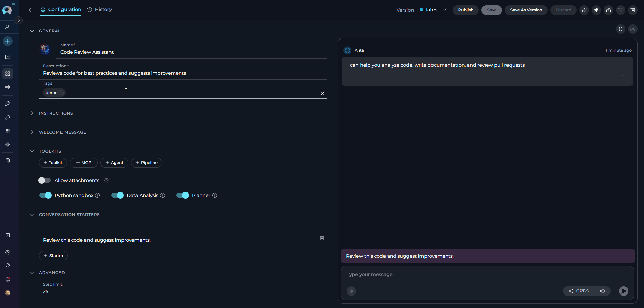Click the Publish button
The height and width of the screenshot is (308, 644).
[465, 10]
